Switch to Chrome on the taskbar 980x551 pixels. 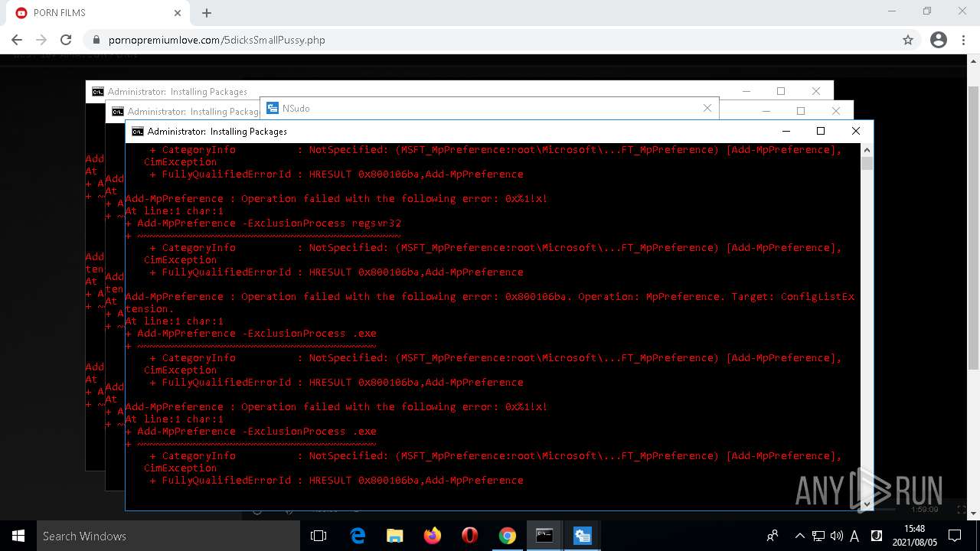[507, 536]
